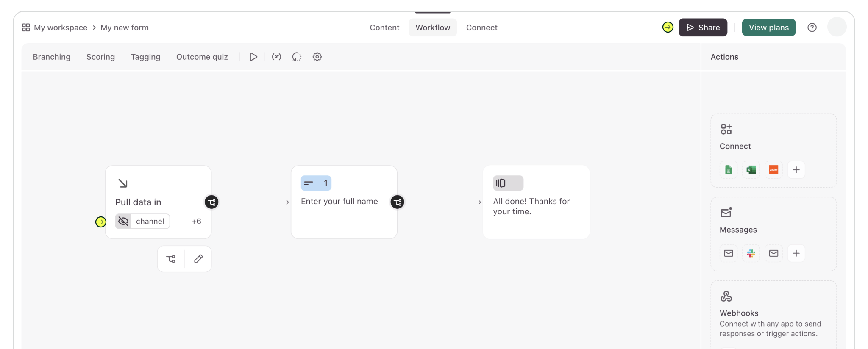Go to My workspace breadcrumb
This screenshot has height=349, width=868.
tap(61, 28)
